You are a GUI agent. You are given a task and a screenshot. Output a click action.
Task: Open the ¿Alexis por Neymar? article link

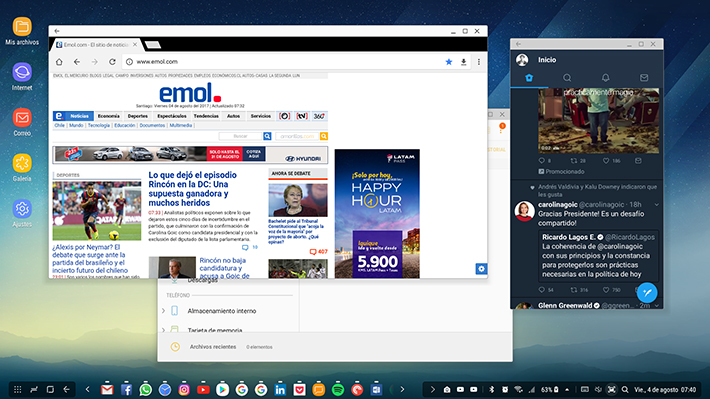pyautogui.click(x=90, y=259)
